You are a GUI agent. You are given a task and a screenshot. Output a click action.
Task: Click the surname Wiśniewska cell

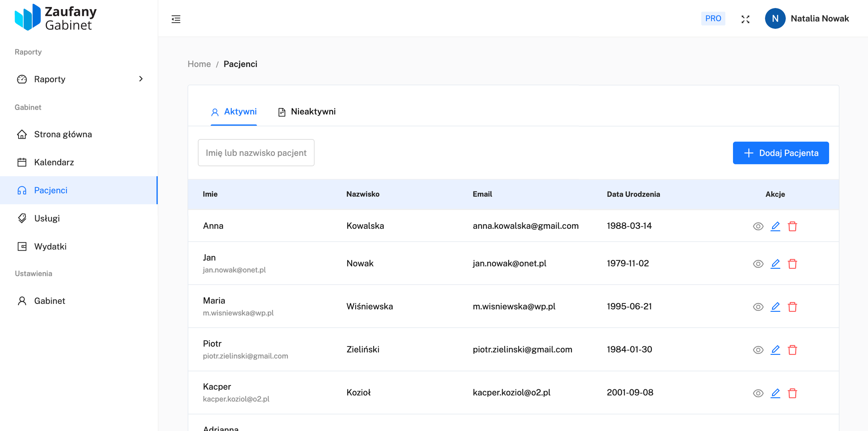370,306
